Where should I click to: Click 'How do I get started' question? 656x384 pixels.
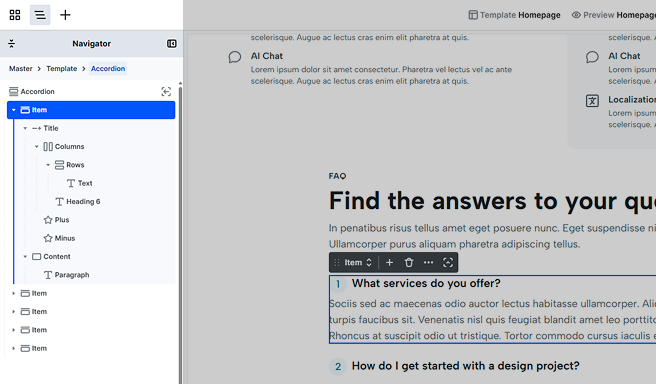(466, 366)
